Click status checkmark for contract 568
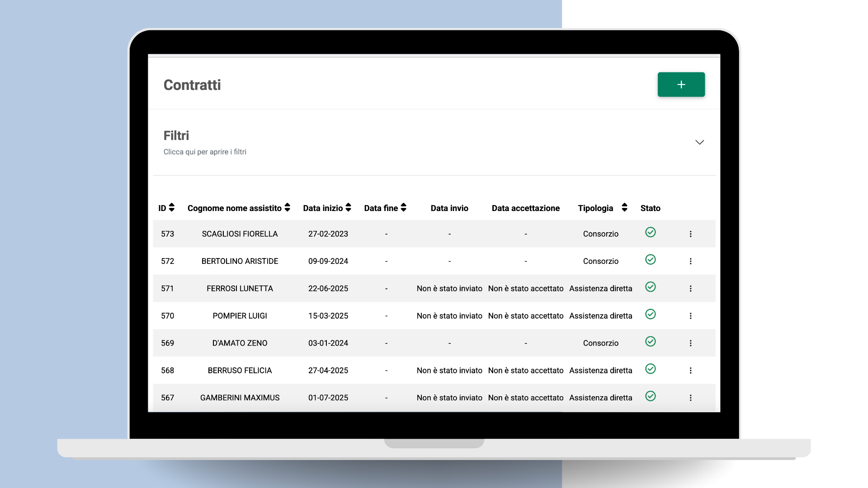 [x=650, y=369]
